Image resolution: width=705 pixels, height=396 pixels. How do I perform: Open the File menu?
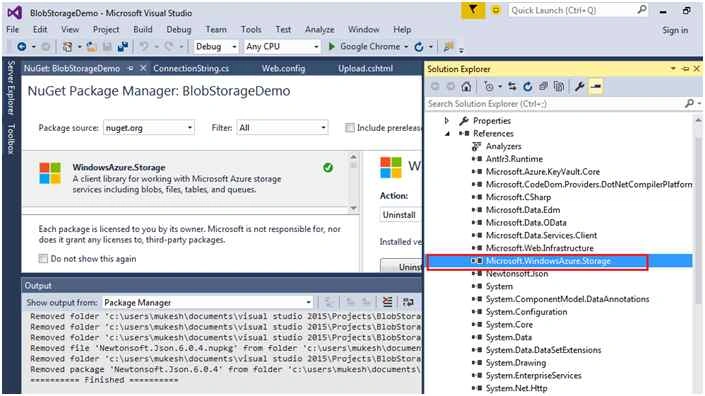[x=13, y=29]
